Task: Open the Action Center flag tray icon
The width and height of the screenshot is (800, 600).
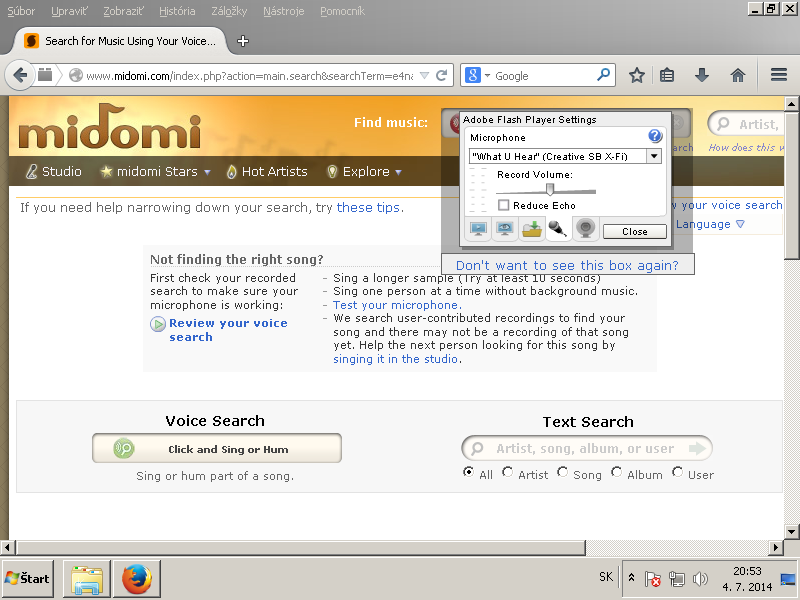Action: [653, 579]
